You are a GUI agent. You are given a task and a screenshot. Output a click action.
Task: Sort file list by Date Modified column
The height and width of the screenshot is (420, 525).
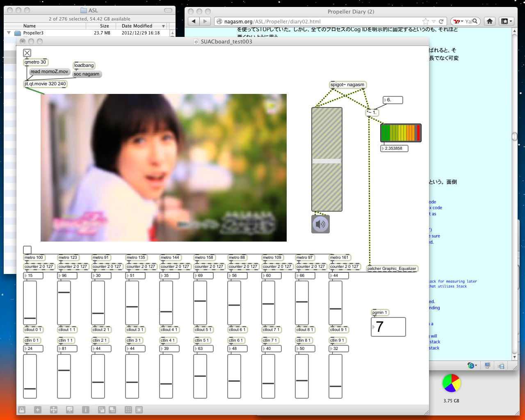pos(137,26)
